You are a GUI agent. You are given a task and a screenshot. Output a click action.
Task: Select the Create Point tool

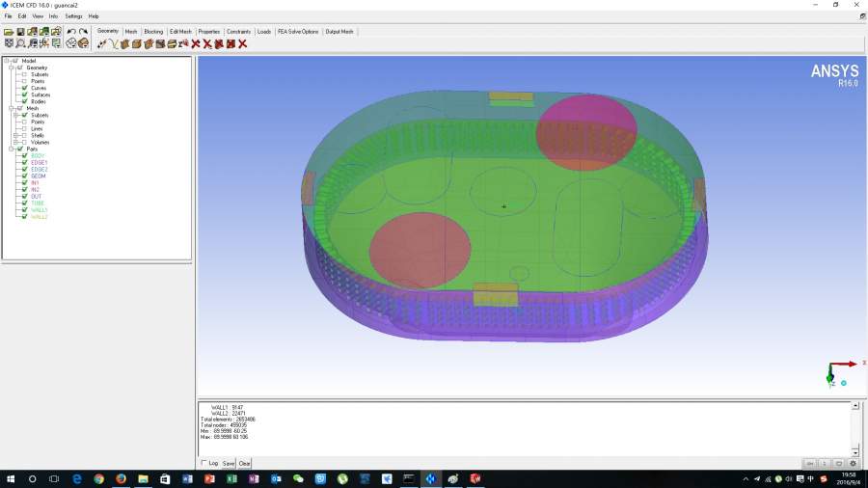tap(101, 43)
